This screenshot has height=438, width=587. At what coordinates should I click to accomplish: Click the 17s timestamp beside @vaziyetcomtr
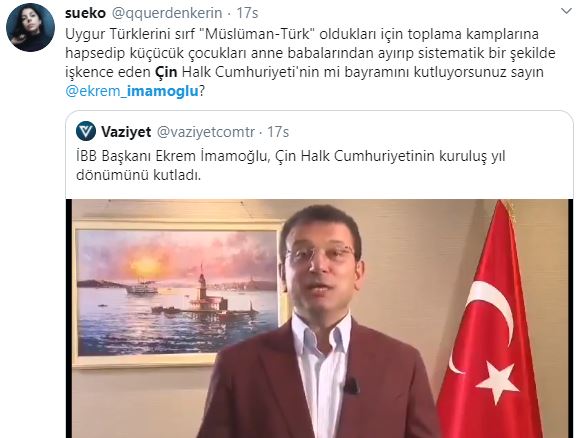(278, 132)
